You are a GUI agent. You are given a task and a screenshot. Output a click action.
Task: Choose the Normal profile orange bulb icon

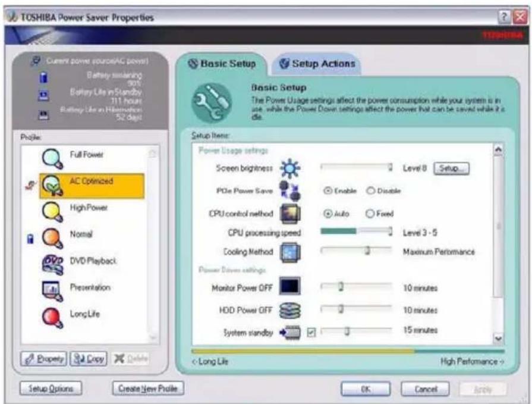click(x=52, y=239)
